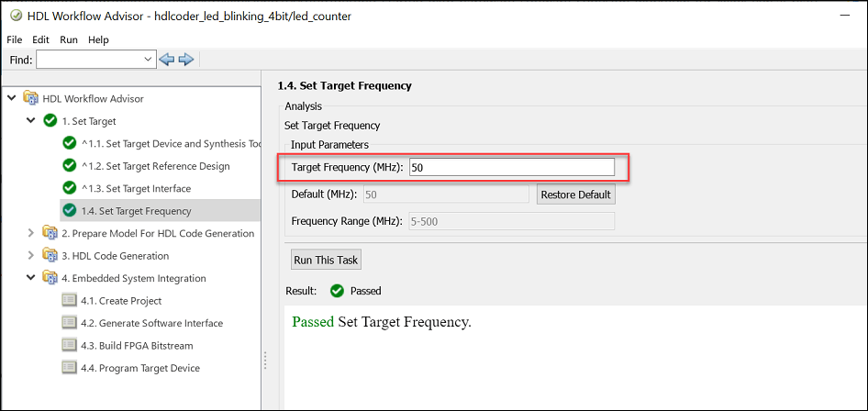The image size is (868, 411).
Task: Open the File menu
Action: click(x=15, y=40)
